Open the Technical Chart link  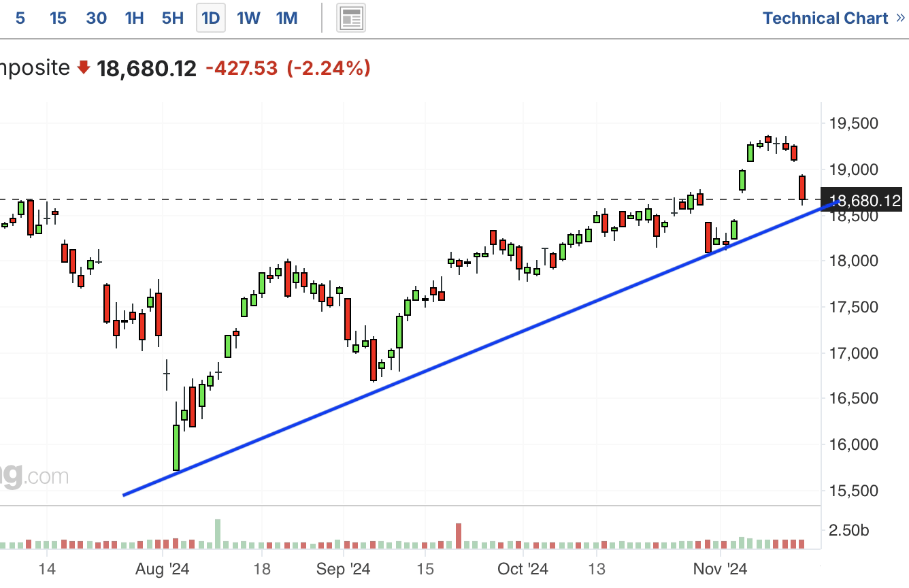(834, 18)
